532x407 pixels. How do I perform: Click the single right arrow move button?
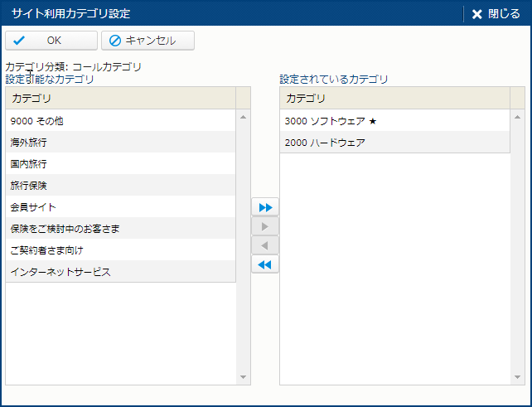point(265,226)
